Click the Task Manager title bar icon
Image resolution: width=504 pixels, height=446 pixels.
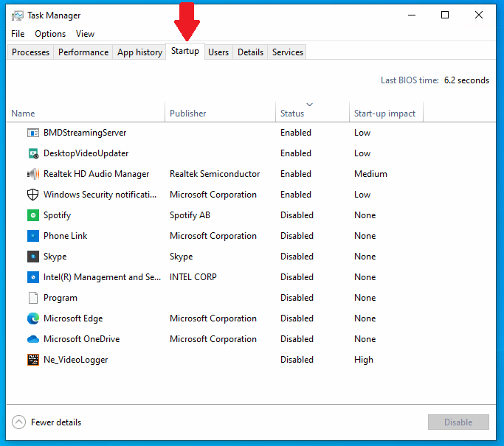(x=17, y=15)
